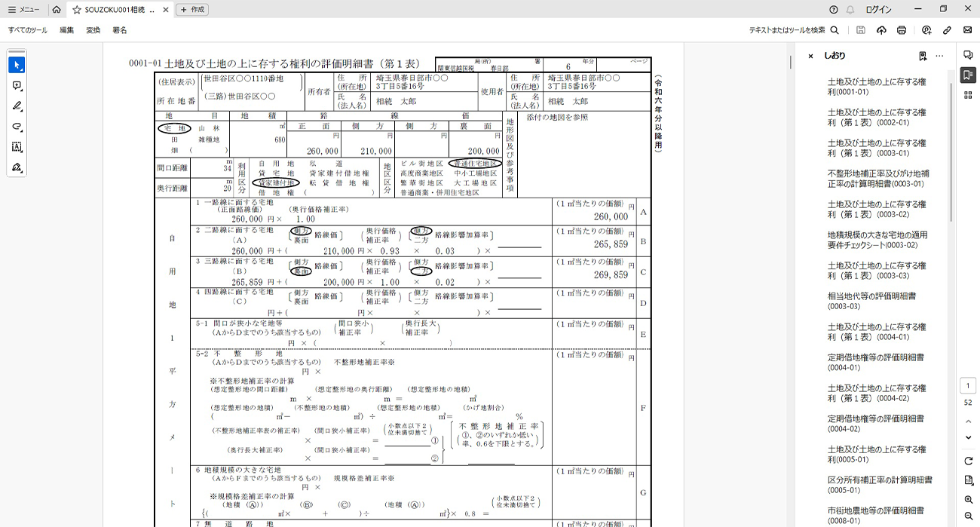Image resolution: width=980 pixels, height=527 pixels.
Task: Click the ログイン sign-in button
Action: click(x=878, y=10)
